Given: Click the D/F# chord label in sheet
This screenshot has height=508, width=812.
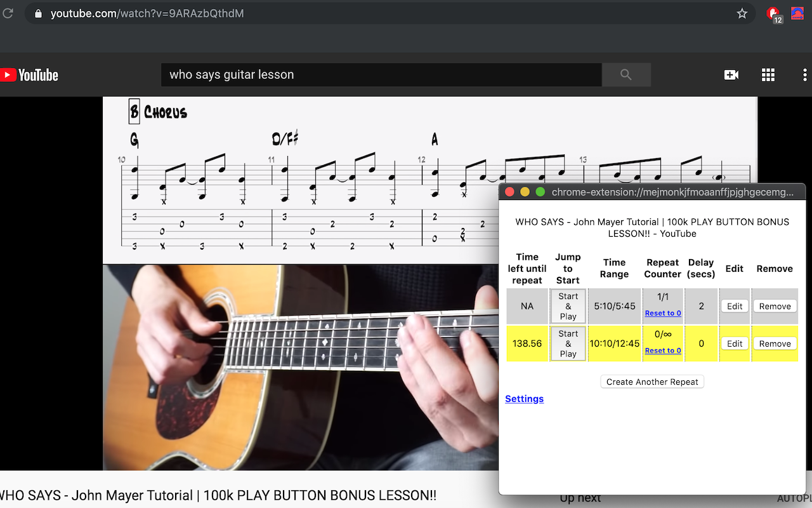Looking at the screenshot, I should 285,138.
